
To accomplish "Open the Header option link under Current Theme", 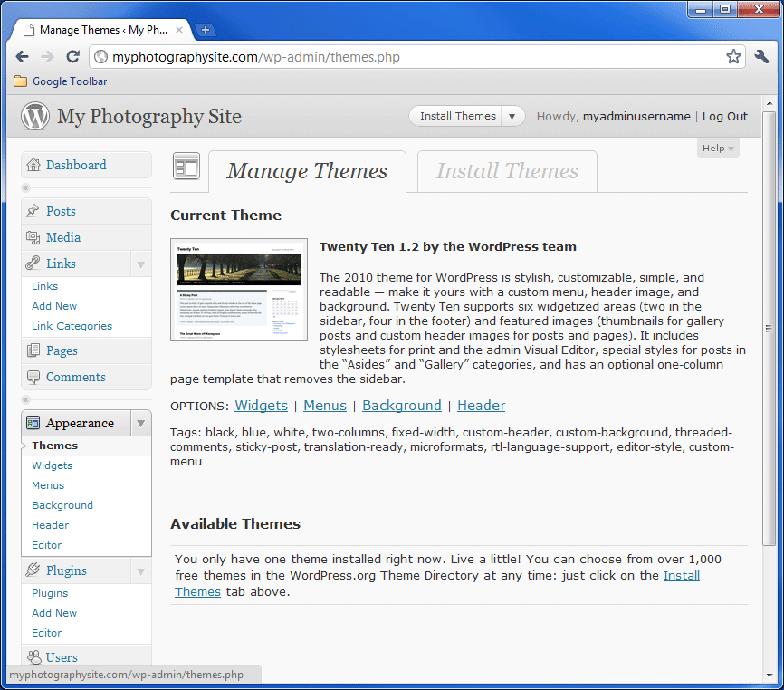I will pos(481,405).
